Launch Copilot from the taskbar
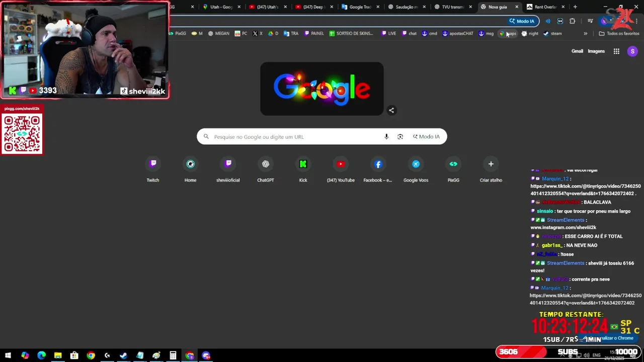This screenshot has width=644, height=362. click(25, 355)
